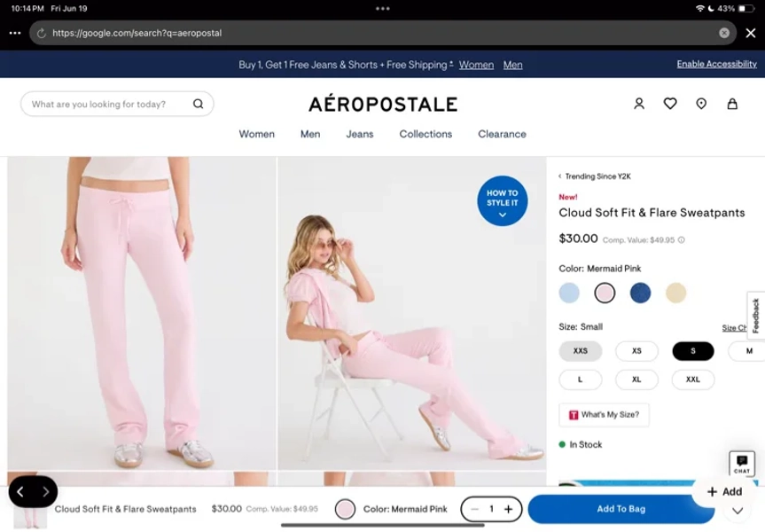Open the Jeans menu
765x532 pixels.
pyautogui.click(x=360, y=134)
